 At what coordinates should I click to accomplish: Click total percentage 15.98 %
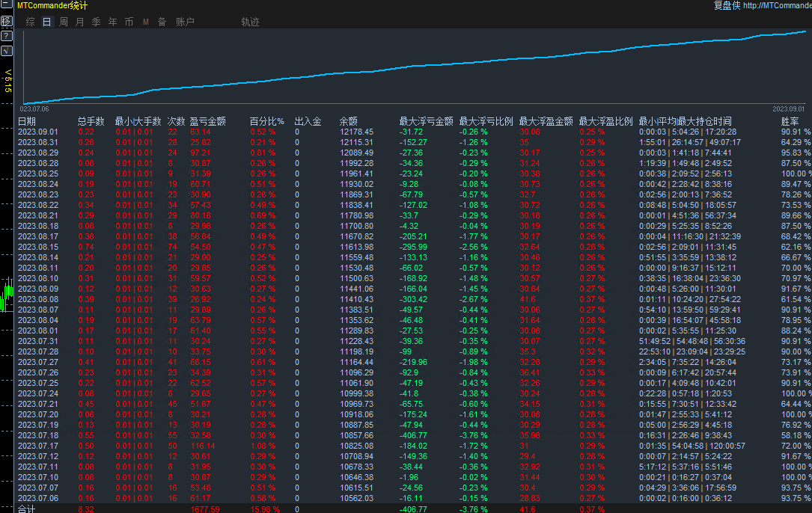265,509
